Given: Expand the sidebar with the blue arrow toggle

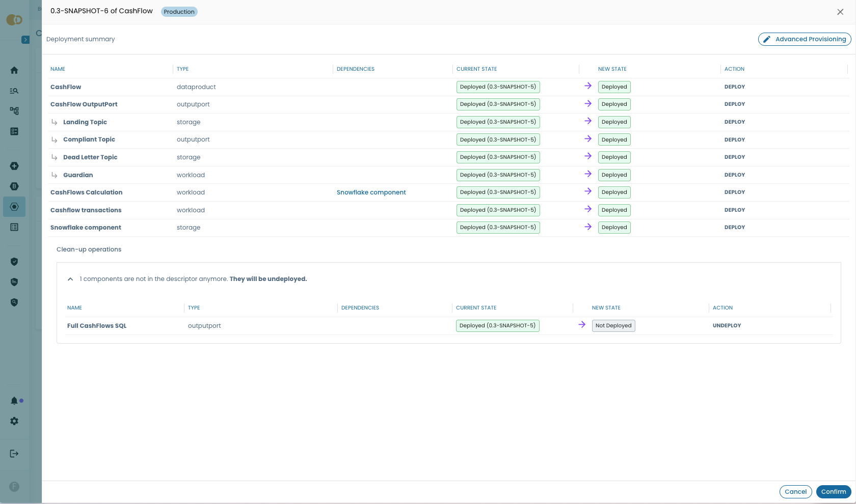Looking at the screenshot, I should (x=25, y=40).
